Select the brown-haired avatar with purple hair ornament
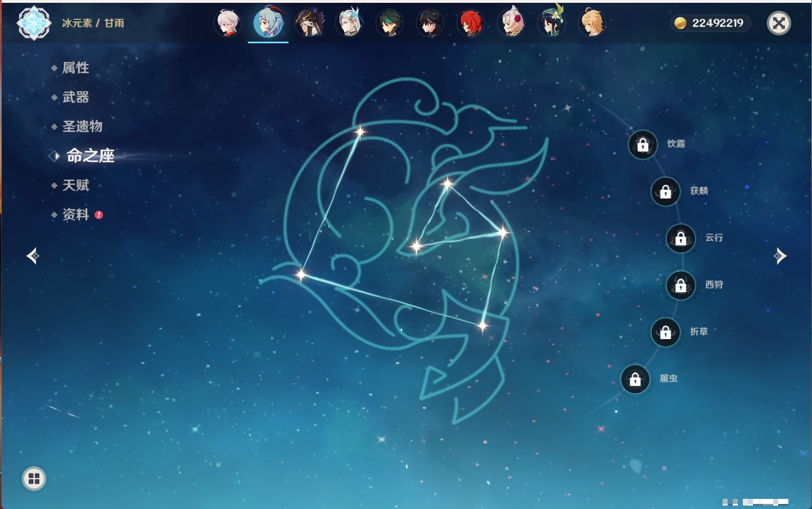 pos(309,23)
